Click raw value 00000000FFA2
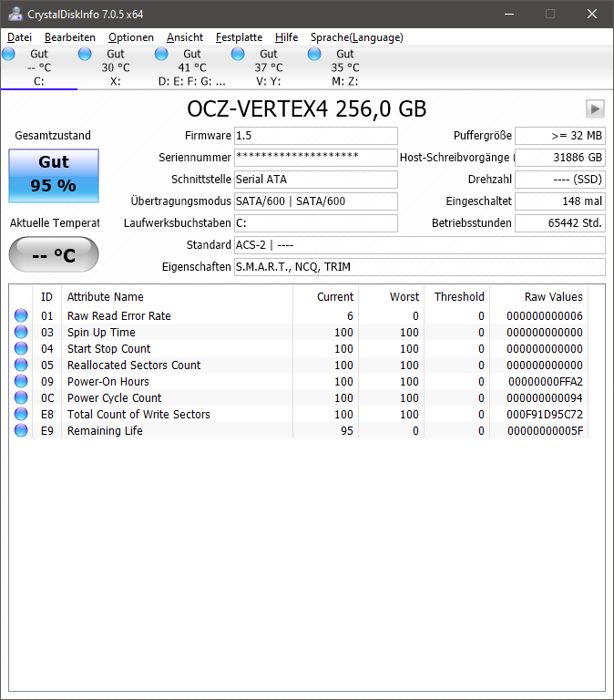The height and width of the screenshot is (700, 614). coord(546,382)
